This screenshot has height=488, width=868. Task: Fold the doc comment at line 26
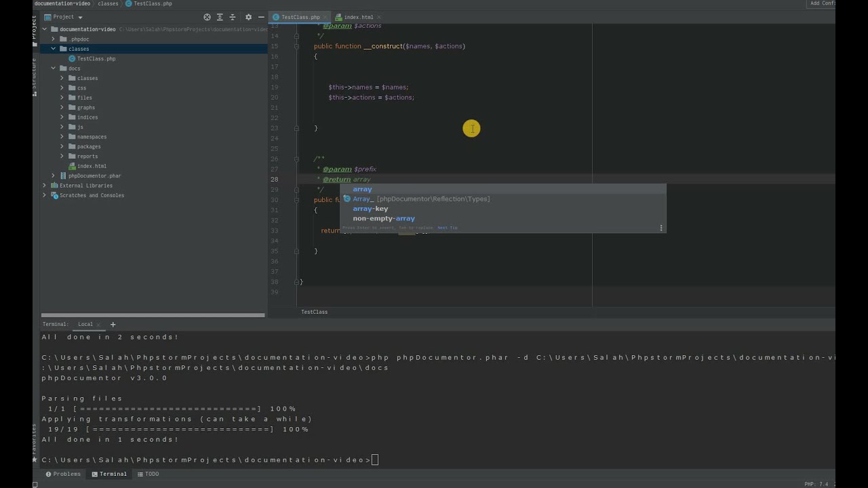pos(297,159)
